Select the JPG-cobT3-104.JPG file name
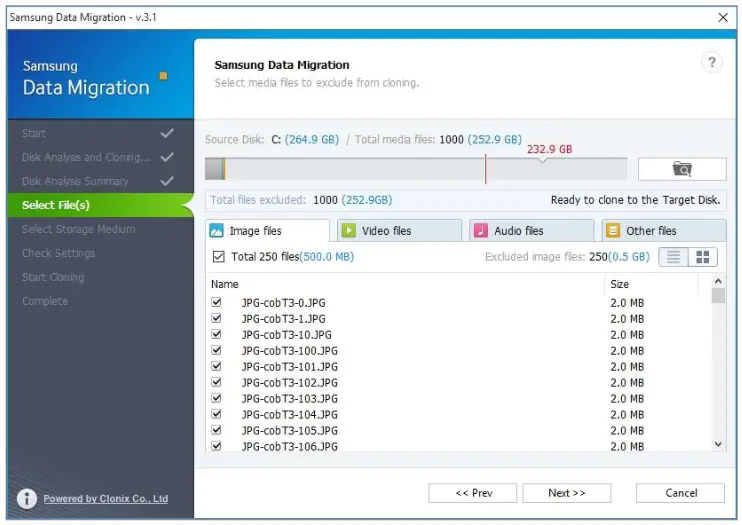742x525 pixels. (290, 415)
